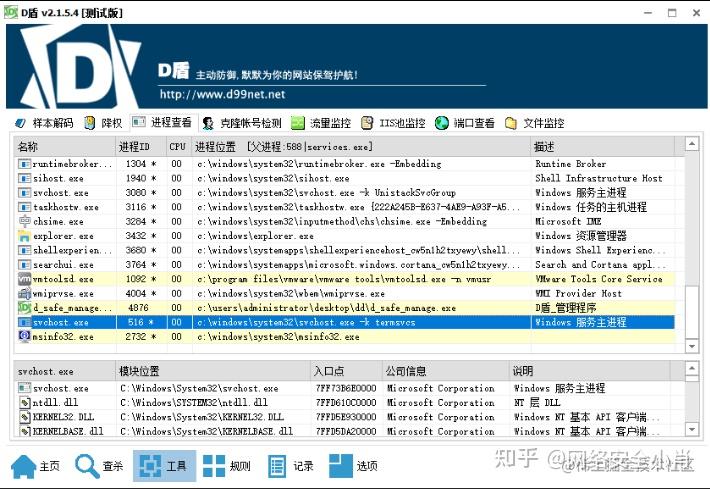
Task: Switch to the 文件监控 tab
Action: coord(535,123)
